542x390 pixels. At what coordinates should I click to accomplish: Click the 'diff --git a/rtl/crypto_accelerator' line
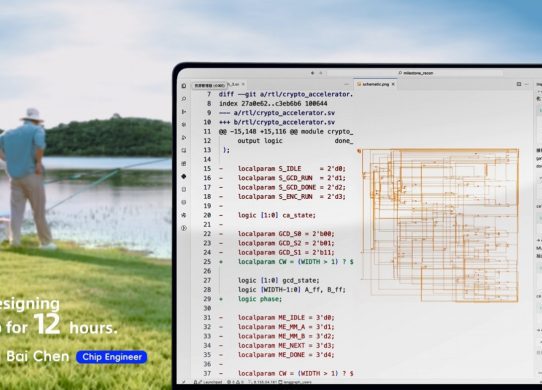[286, 94]
